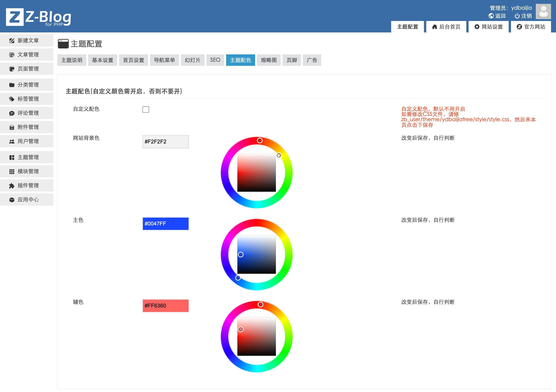
Task: Click the user management people icon
Action: tap(12, 141)
